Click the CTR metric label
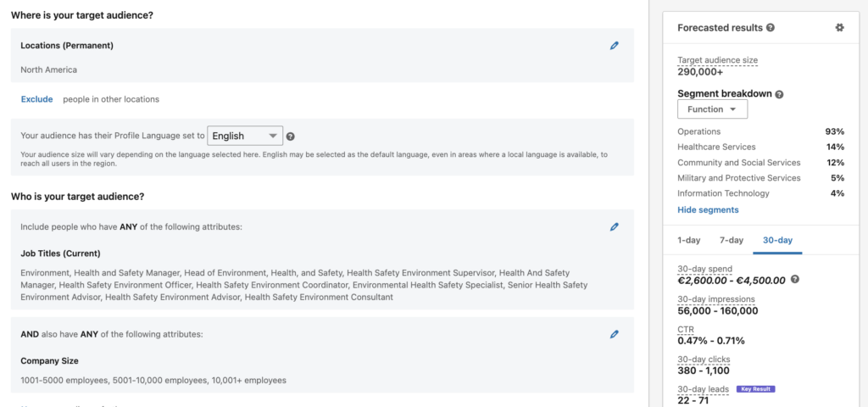Viewport: 868px width, 407px height. pyautogui.click(x=686, y=329)
